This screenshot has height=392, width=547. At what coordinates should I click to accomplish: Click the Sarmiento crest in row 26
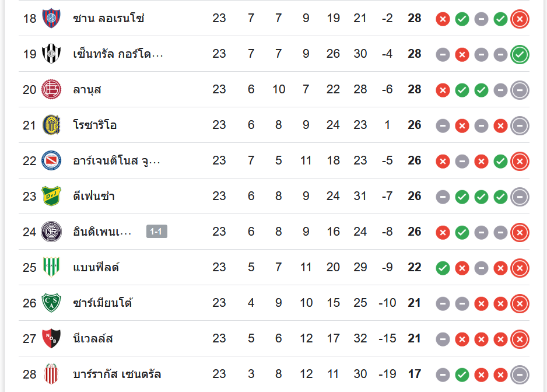coord(51,303)
